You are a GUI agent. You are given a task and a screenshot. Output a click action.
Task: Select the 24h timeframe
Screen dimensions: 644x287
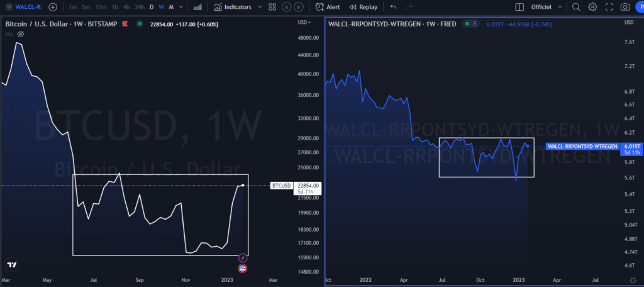click(140, 7)
